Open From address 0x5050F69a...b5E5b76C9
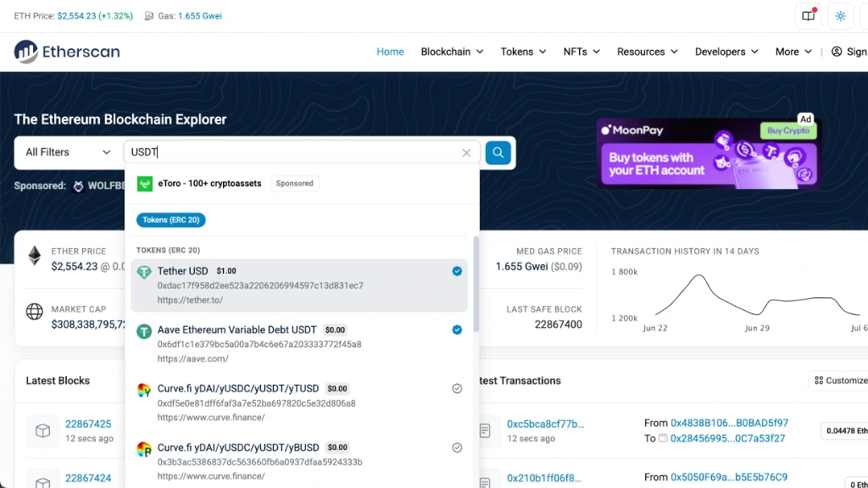This screenshot has width=868, height=488. [x=728, y=477]
